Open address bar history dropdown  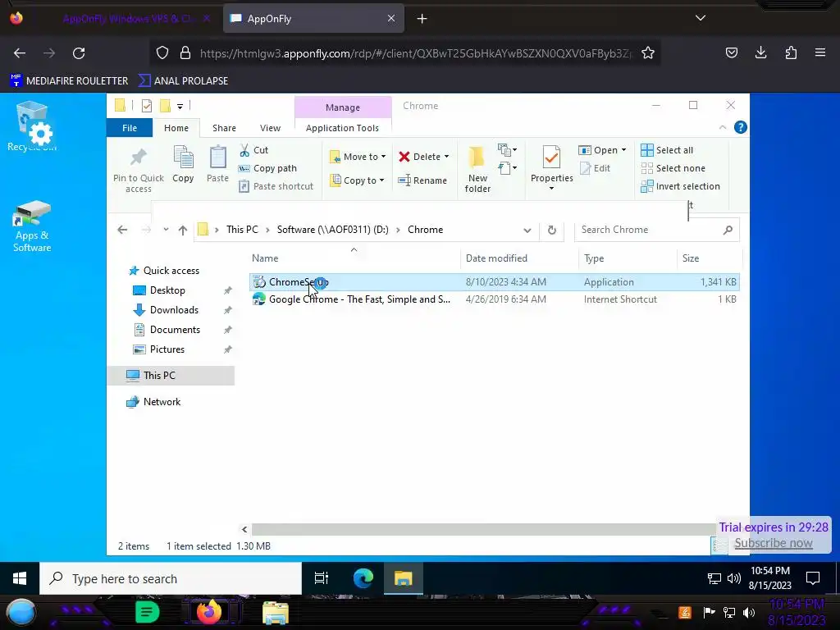527,231
